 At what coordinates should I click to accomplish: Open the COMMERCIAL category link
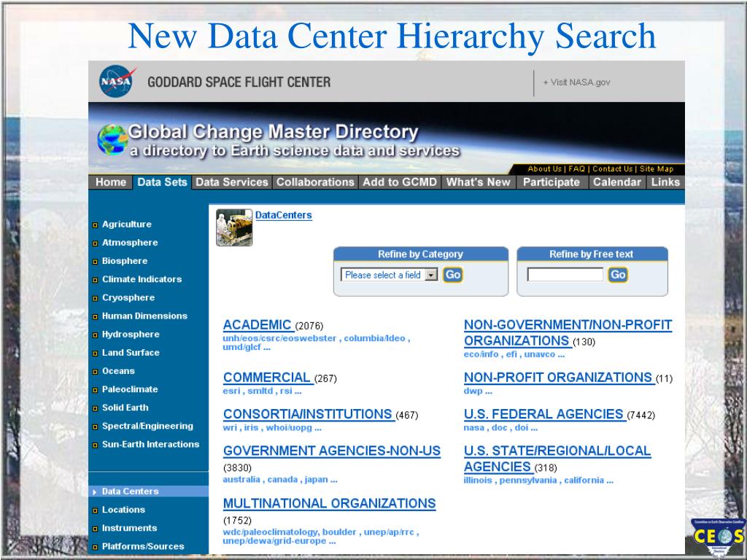click(x=267, y=378)
